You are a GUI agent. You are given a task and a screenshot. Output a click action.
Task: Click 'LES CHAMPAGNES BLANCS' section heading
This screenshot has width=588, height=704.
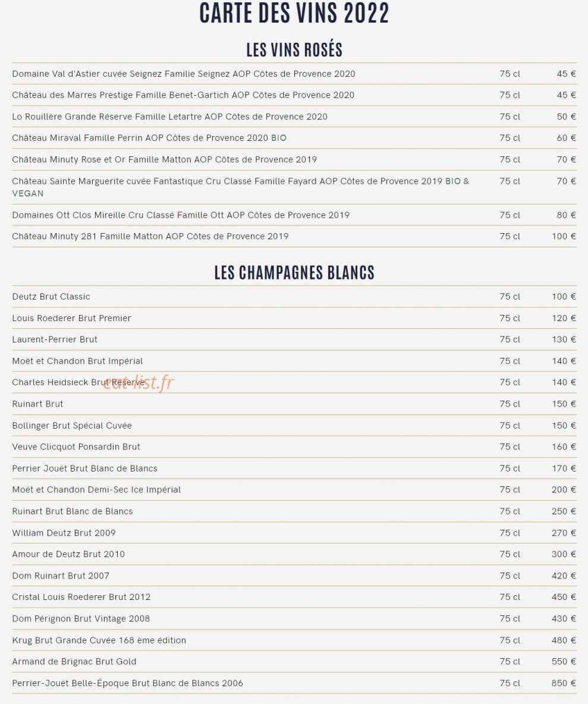tap(294, 272)
